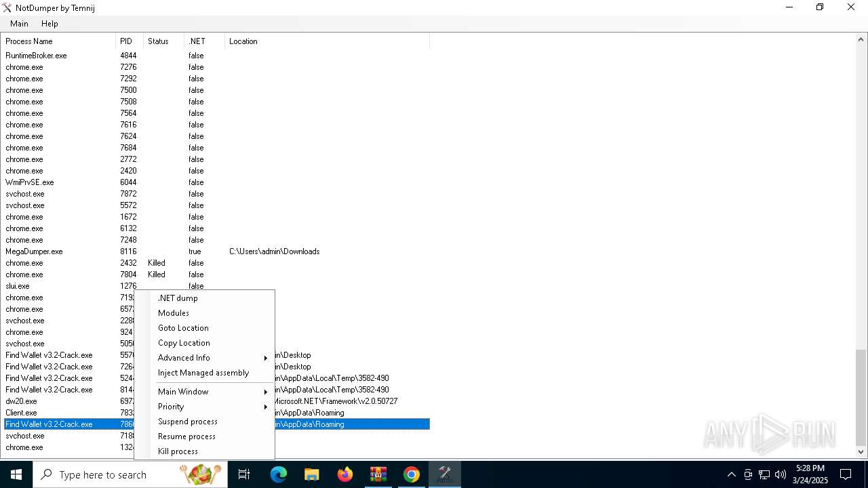Screen dimensions: 868x488
Task: Select the Client.exe process row
Action: click(x=68, y=413)
